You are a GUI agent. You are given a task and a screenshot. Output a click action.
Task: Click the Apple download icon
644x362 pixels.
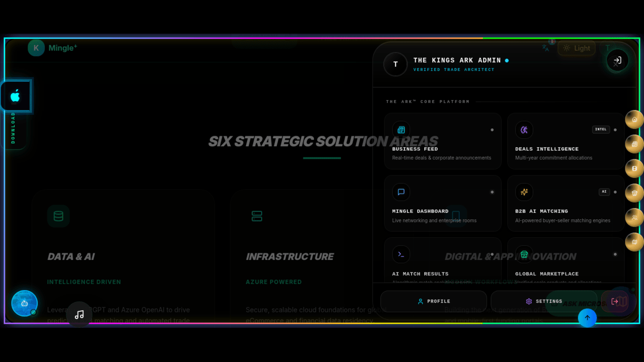click(x=15, y=96)
